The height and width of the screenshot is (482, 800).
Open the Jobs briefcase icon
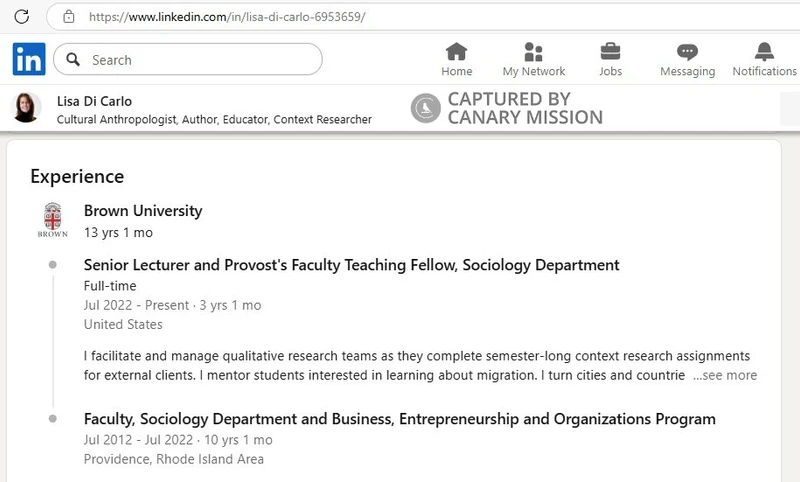point(610,52)
